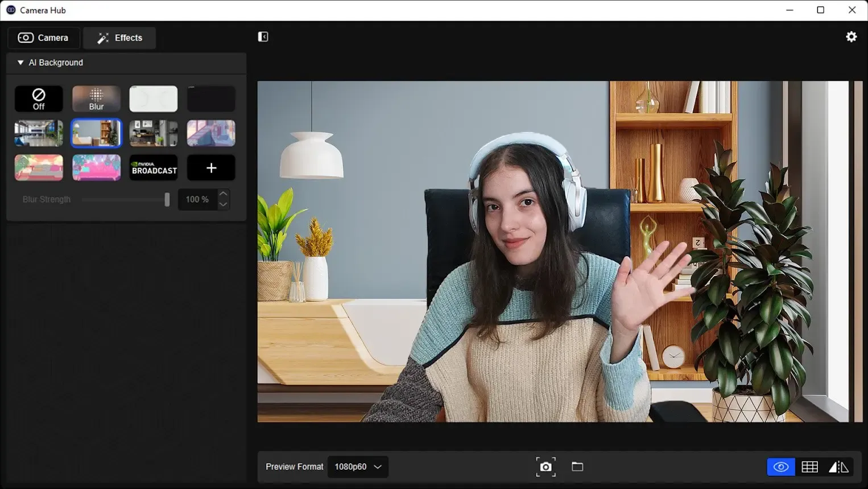Increase blur strength with up arrow
Screen dimensions: 868x489
[x=224, y=194]
